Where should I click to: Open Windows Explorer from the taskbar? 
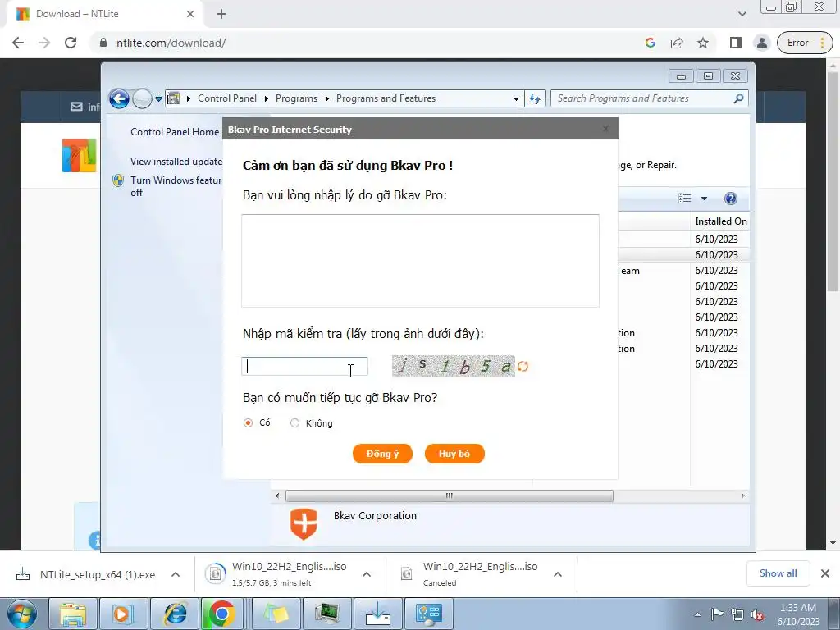73,614
